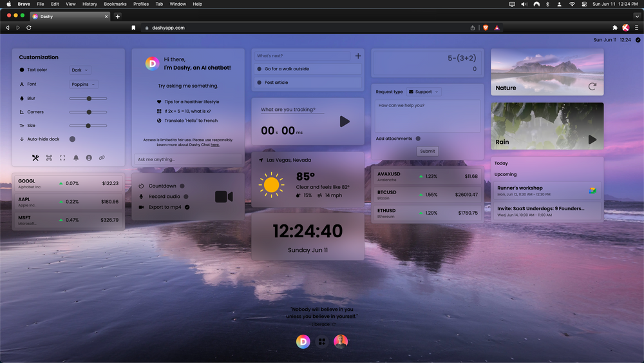The width and height of the screenshot is (644, 363).
Task: Open the Bookmarks menu in menu bar
Action: click(115, 4)
